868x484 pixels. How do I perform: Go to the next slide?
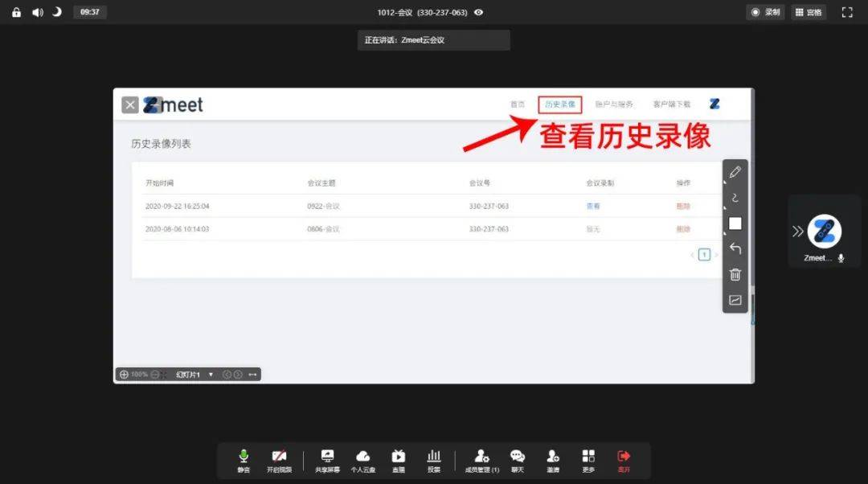coord(238,375)
